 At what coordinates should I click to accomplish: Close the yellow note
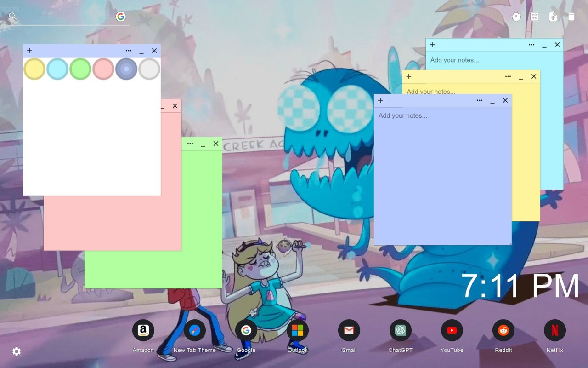pyautogui.click(x=534, y=76)
